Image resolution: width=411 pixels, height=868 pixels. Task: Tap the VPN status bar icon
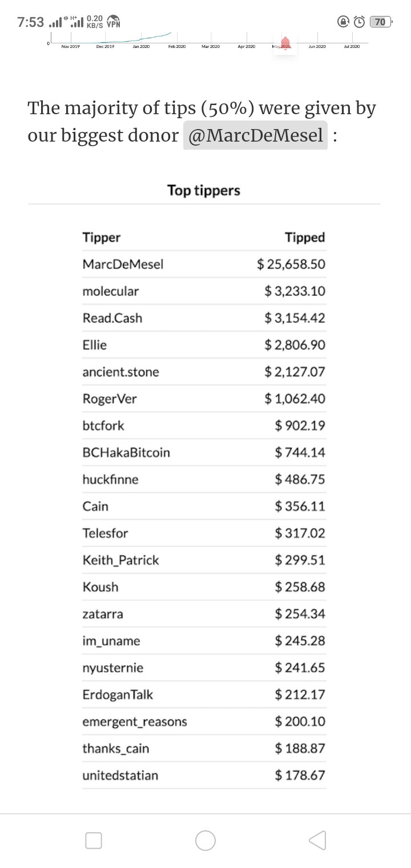coord(114,22)
